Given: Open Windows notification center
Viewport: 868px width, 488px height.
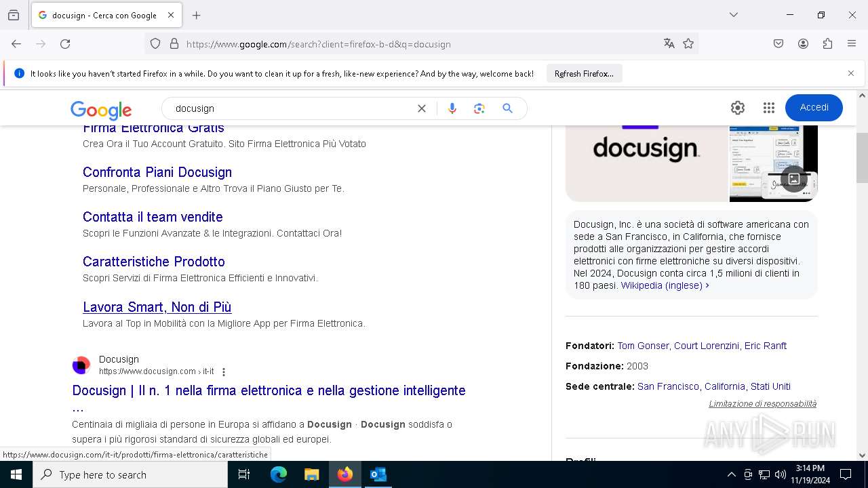Looking at the screenshot, I should [846, 474].
